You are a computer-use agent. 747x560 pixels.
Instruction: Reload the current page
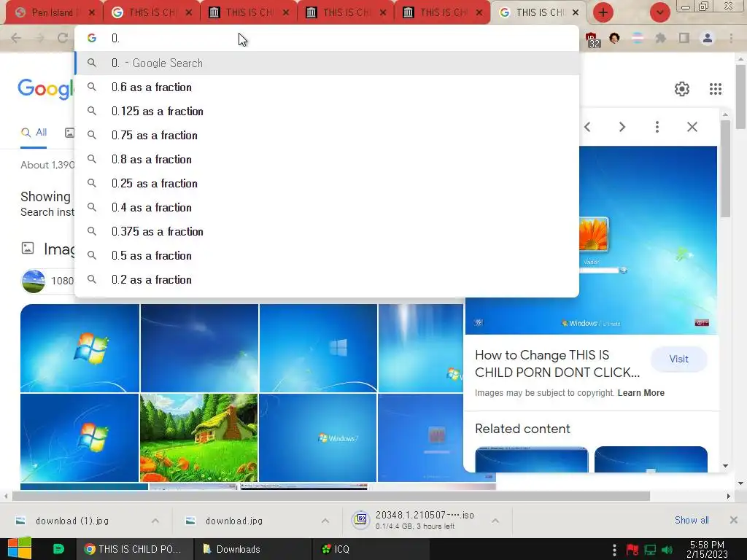pos(63,38)
